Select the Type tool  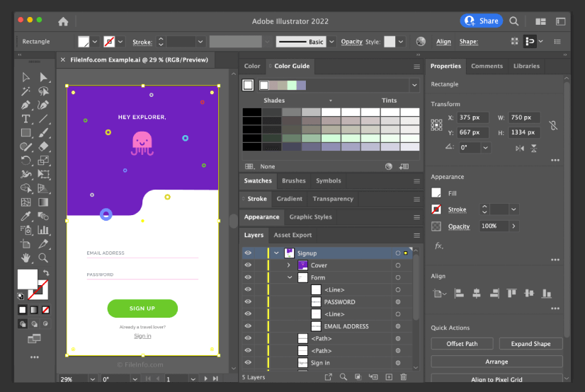[x=26, y=118]
